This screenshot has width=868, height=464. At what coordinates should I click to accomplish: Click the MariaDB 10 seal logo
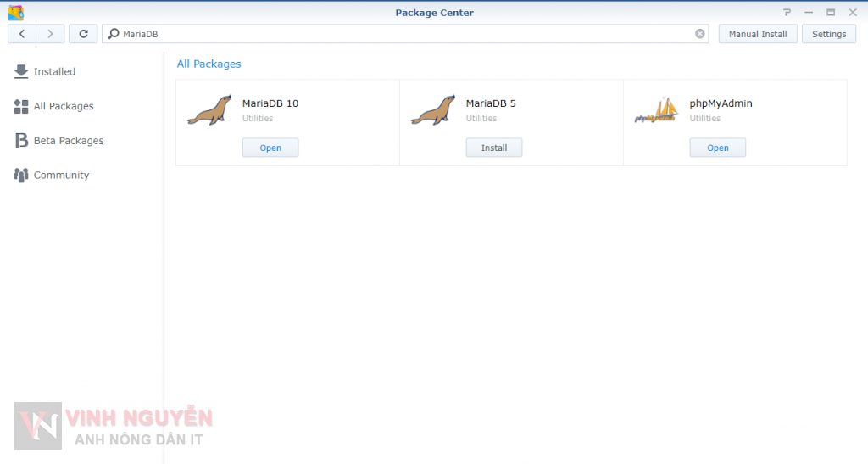pos(209,110)
